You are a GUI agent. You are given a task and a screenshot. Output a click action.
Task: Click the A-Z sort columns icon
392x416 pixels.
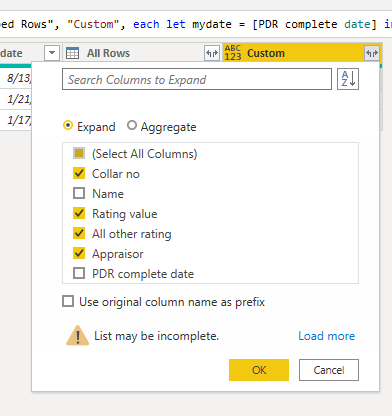[348, 79]
